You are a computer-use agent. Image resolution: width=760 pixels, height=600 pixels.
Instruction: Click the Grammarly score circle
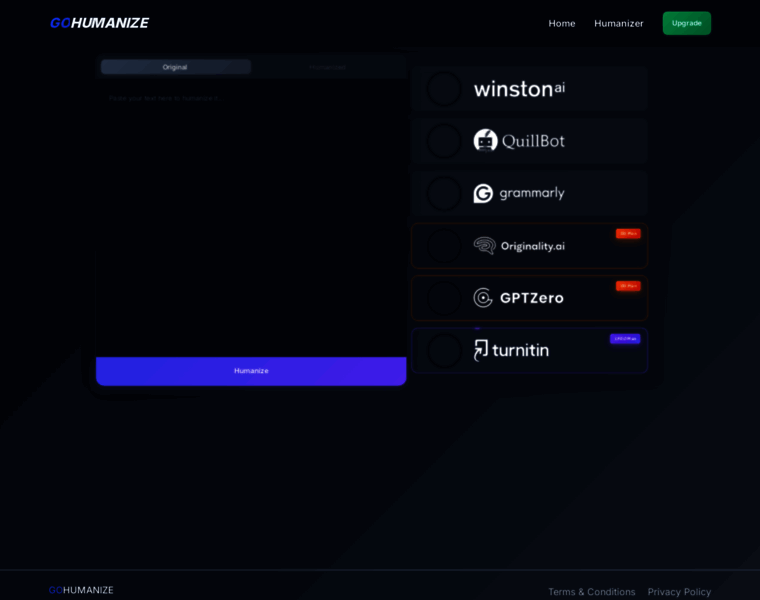[x=444, y=193]
